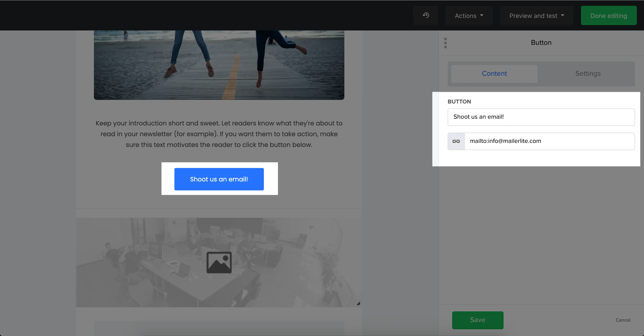Viewport: 644px width, 336px height.
Task: Click the resize handle on office image corner
Action: pos(358,304)
